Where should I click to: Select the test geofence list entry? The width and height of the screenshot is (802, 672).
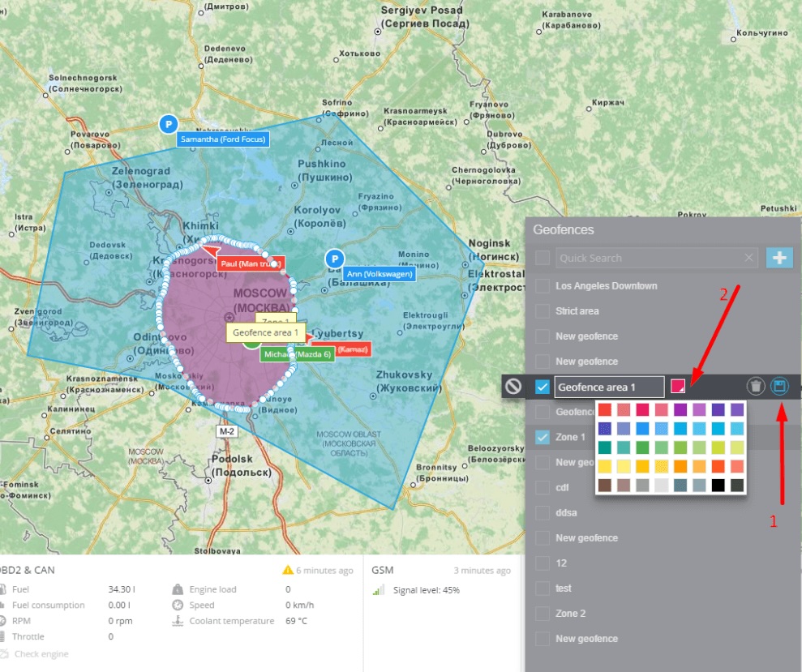pyautogui.click(x=563, y=589)
